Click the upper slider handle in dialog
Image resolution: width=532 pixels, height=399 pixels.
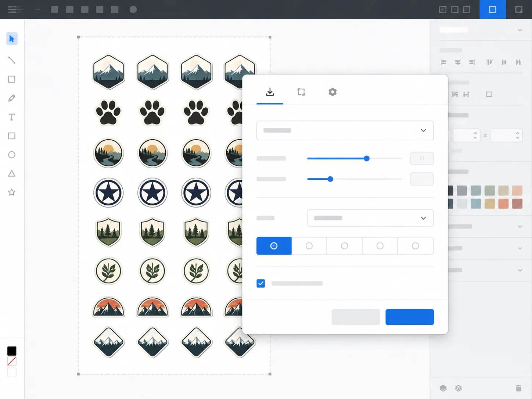[367, 158]
